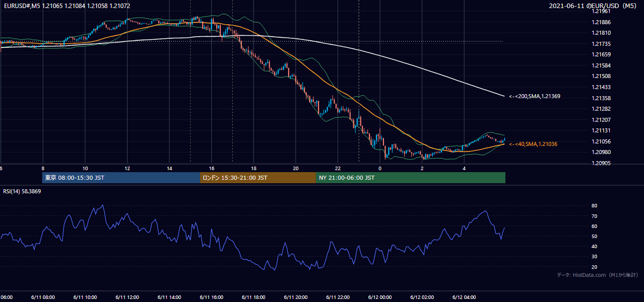Click price axis label 1.21508
The image size is (644, 302).
(x=601, y=76)
